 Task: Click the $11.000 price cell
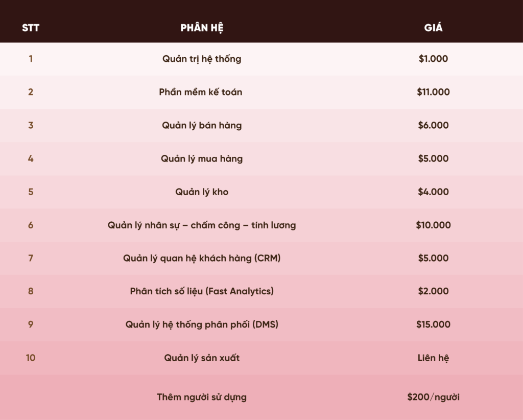[433, 92]
